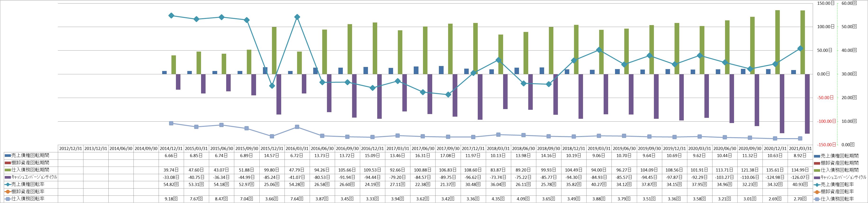Select the 2021/03/31 column header
Image resolution: width=868 pixels, height=203 pixels.
coord(800,149)
